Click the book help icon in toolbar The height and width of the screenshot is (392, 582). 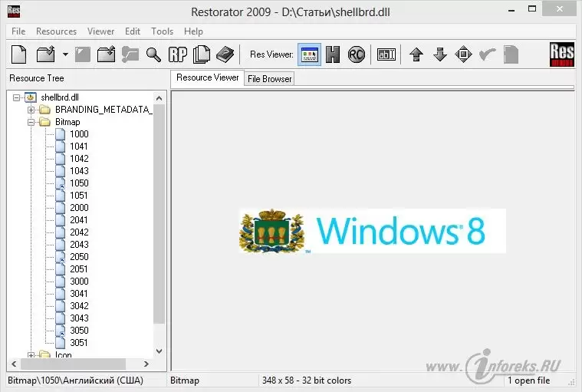click(225, 54)
